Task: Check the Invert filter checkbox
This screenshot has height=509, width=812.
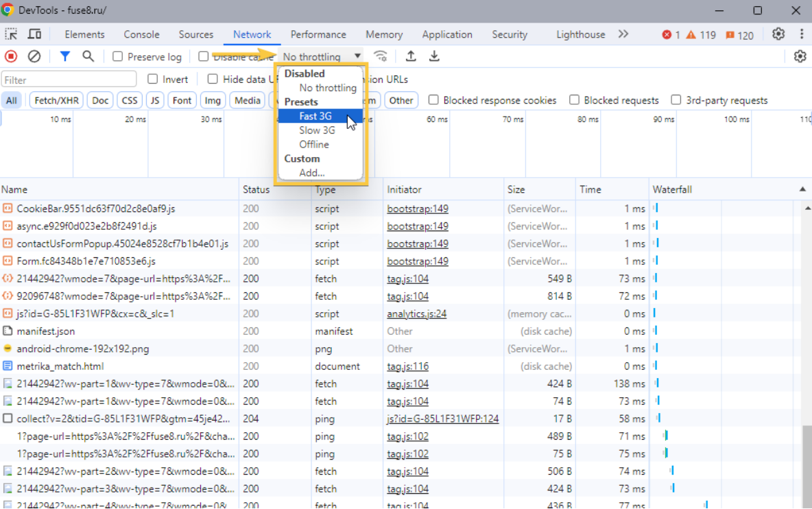Action: pyautogui.click(x=153, y=79)
